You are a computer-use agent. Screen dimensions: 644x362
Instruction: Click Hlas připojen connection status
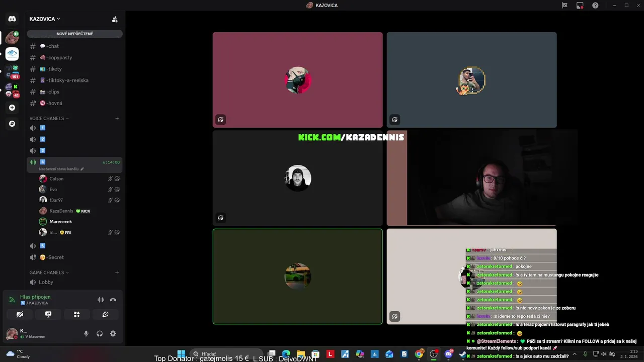pos(35,297)
